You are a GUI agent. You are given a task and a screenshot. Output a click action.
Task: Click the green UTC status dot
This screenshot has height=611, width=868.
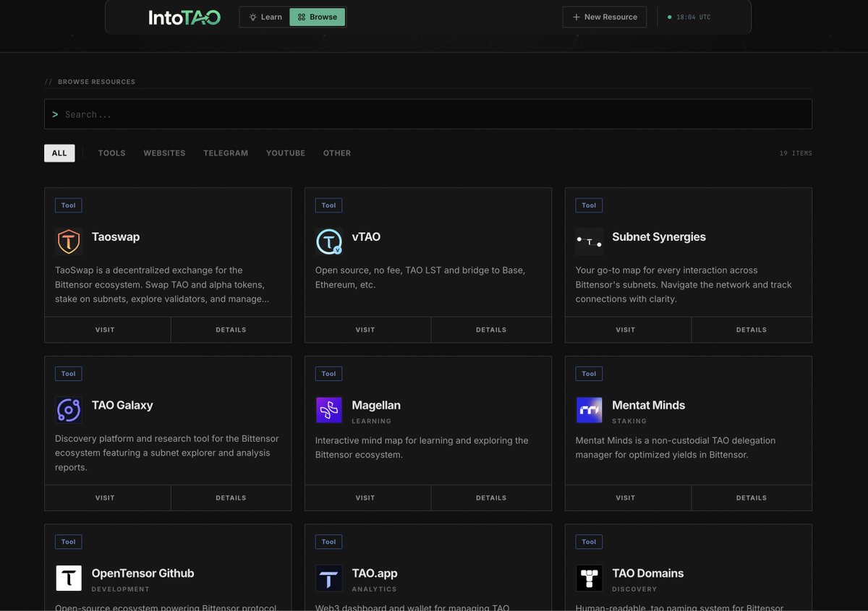coord(669,17)
